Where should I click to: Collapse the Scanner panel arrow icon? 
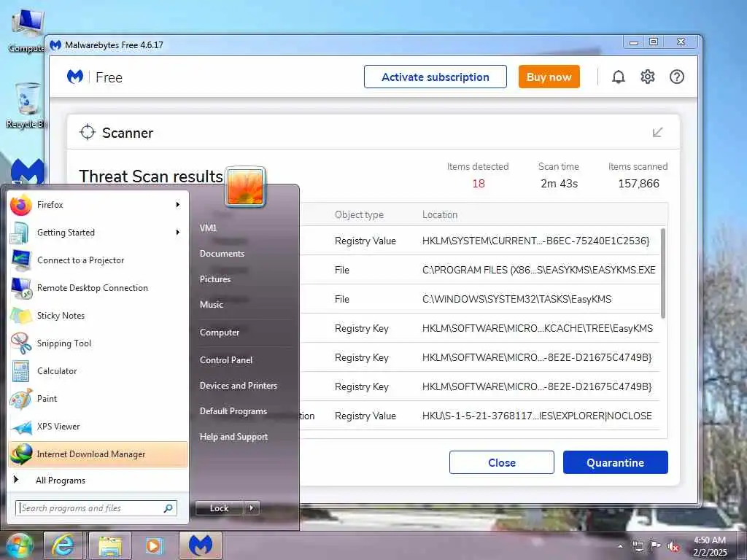657,133
